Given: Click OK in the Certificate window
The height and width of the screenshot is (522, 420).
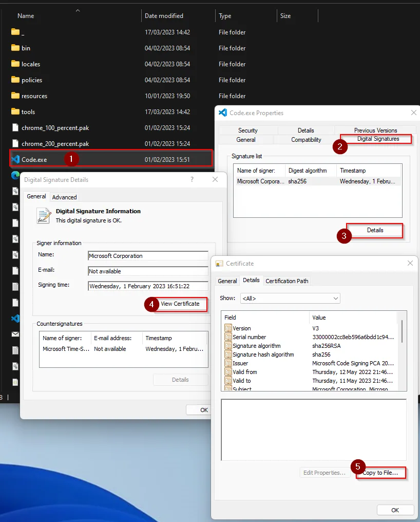Looking at the screenshot, I should click(x=395, y=510).
